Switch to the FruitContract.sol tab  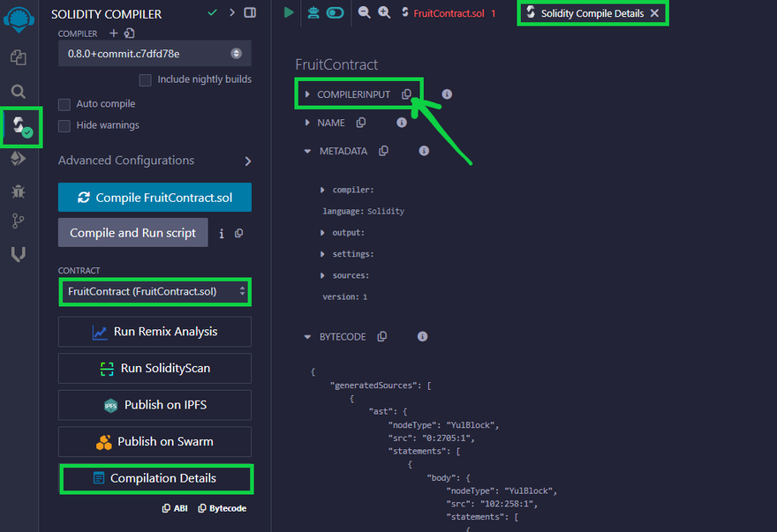point(448,13)
